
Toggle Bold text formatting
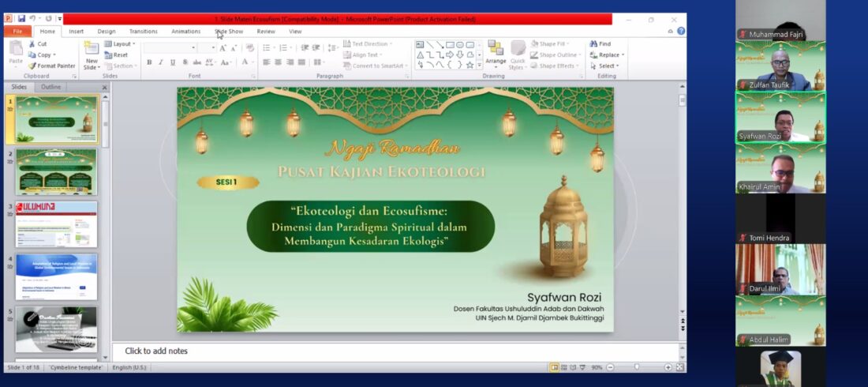pos(149,62)
